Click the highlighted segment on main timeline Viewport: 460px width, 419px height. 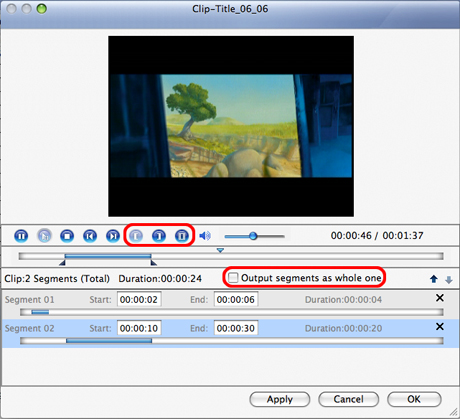tap(108, 256)
